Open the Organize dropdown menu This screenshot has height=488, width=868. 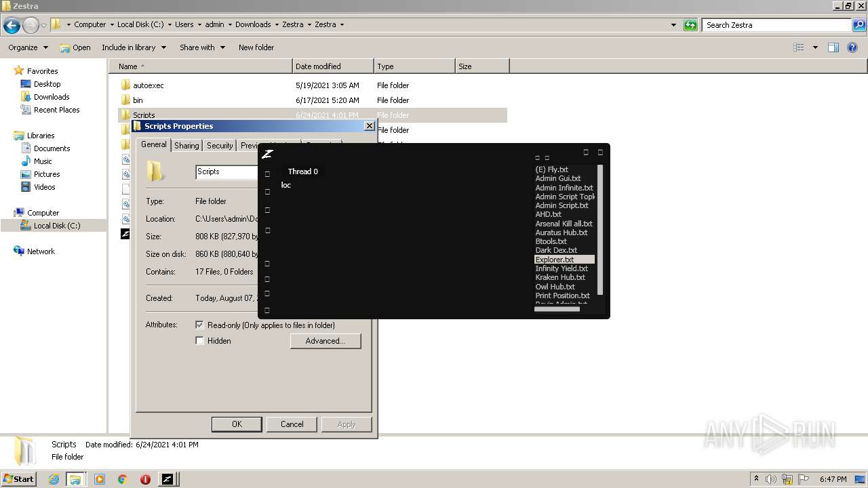[x=28, y=47]
